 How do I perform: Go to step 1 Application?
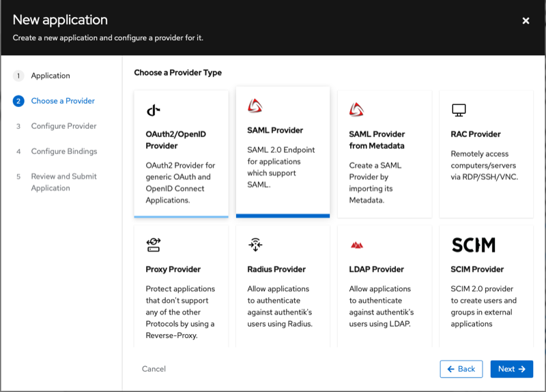pos(51,76)
